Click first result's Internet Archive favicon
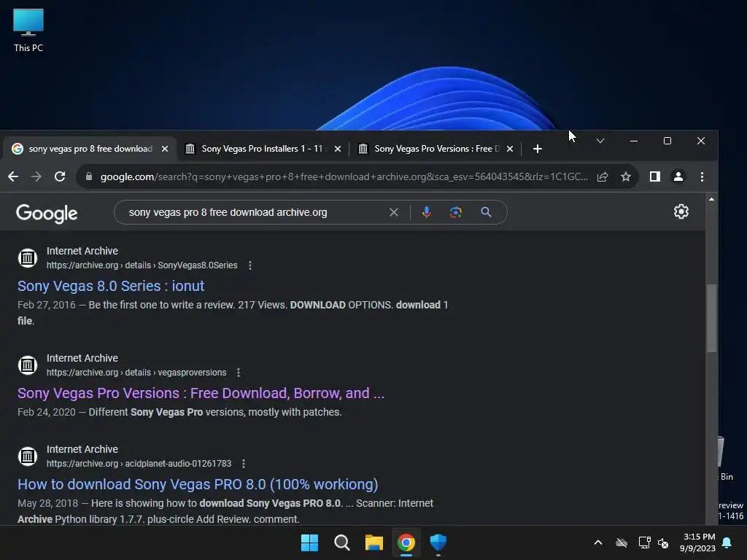This screenshot has width=747, height=560. (28, 258)
